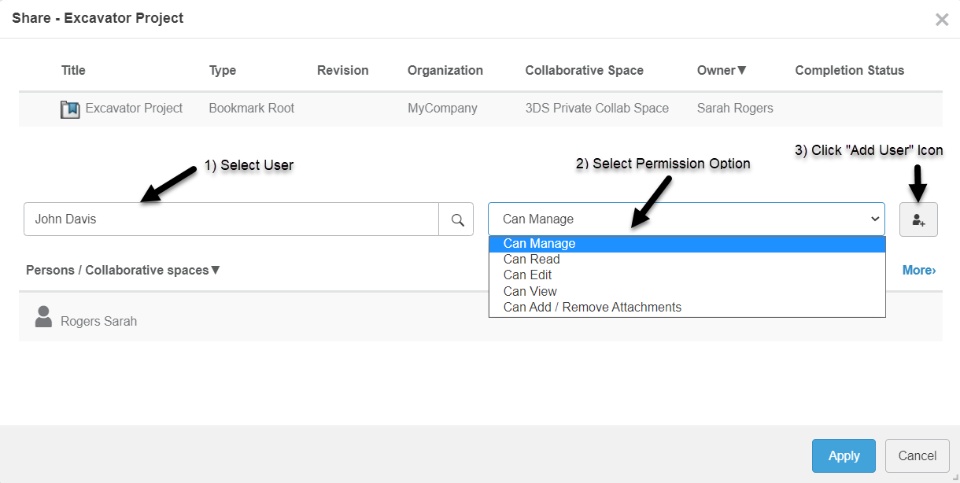Click the Excavator Project bookmark icon

pos(70,109)
